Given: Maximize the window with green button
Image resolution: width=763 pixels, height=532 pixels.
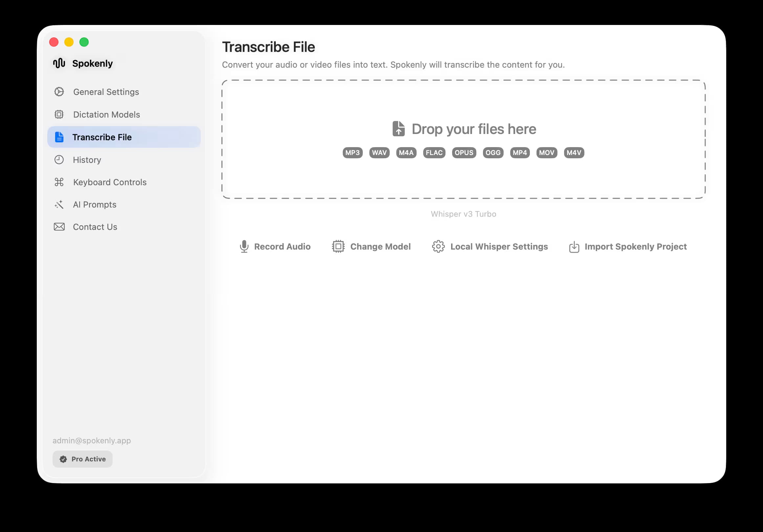Looking at the screenshot, I should [84, 42].
